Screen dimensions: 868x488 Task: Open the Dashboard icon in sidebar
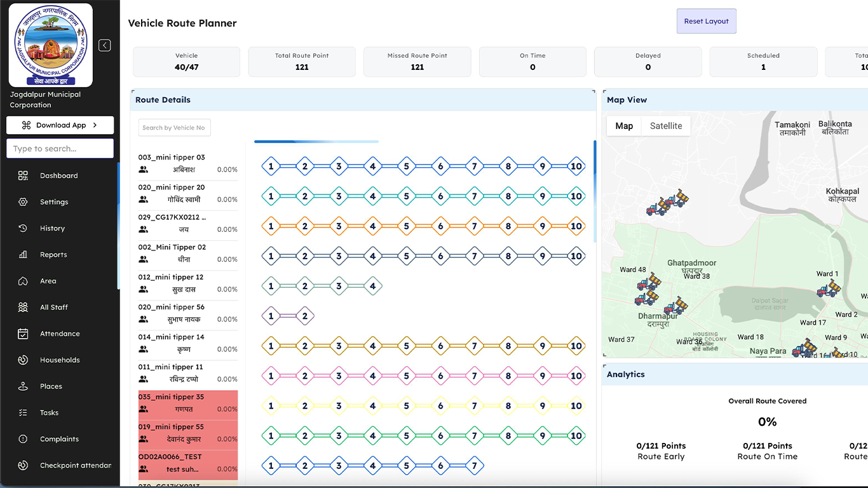[x=23, y=175]
